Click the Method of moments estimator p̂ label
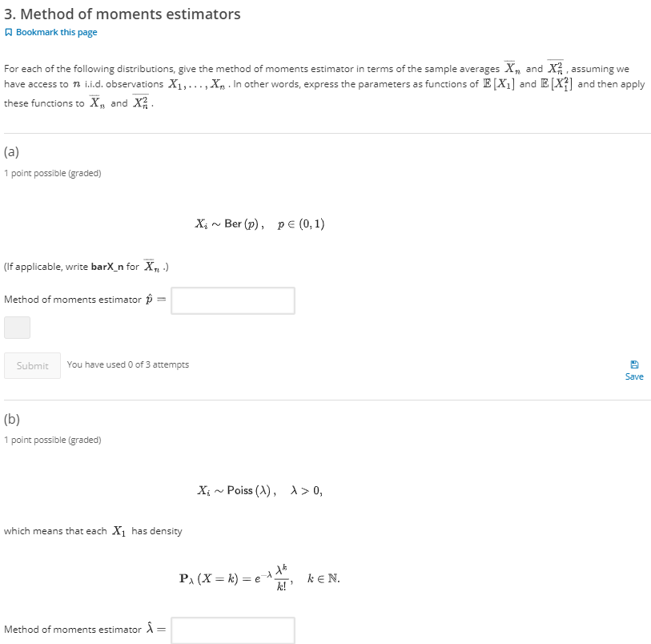Image resolution: width=651 pixels, height=644 pixels. 80,300
